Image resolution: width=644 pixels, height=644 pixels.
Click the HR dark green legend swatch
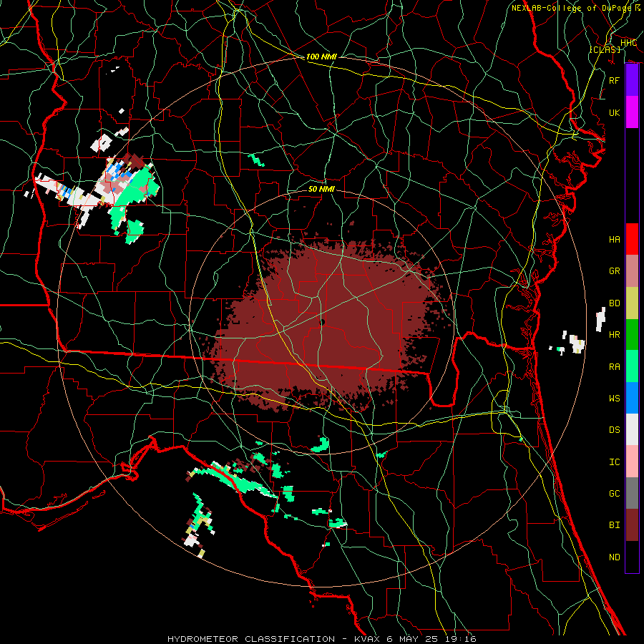coord(632,335)
